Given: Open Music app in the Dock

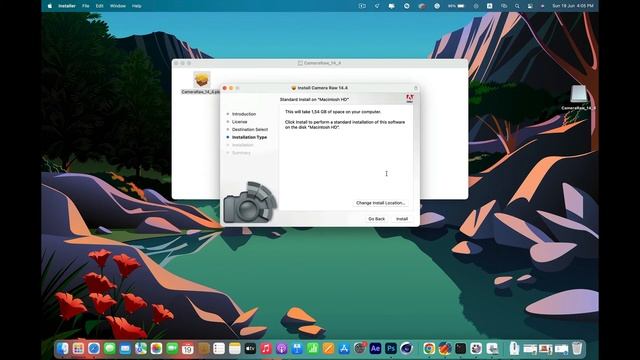Looking at the screenshot, I should [266, 348].
